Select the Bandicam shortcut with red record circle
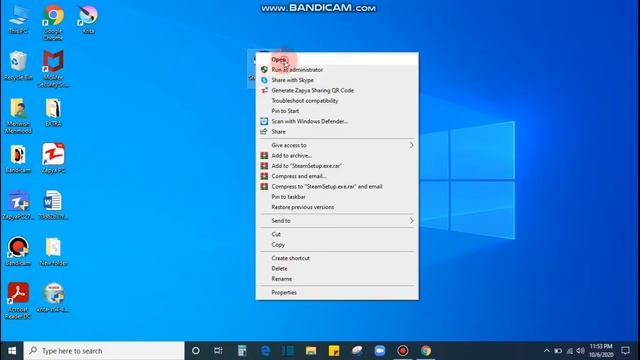 (x=18, y=251)
